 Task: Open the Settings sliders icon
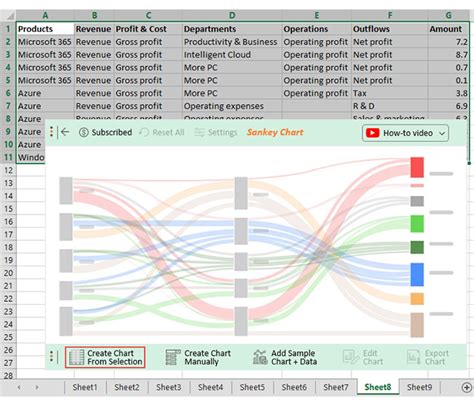199,132
